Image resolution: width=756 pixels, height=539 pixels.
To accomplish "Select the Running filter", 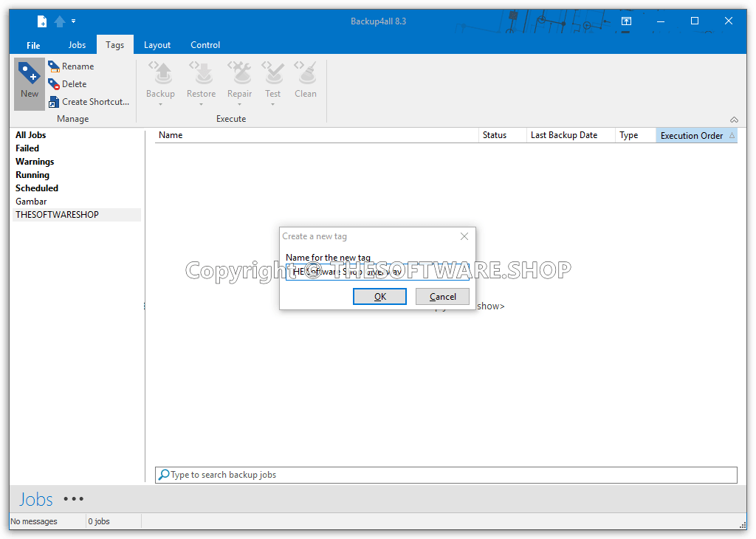I will (32, 174).
